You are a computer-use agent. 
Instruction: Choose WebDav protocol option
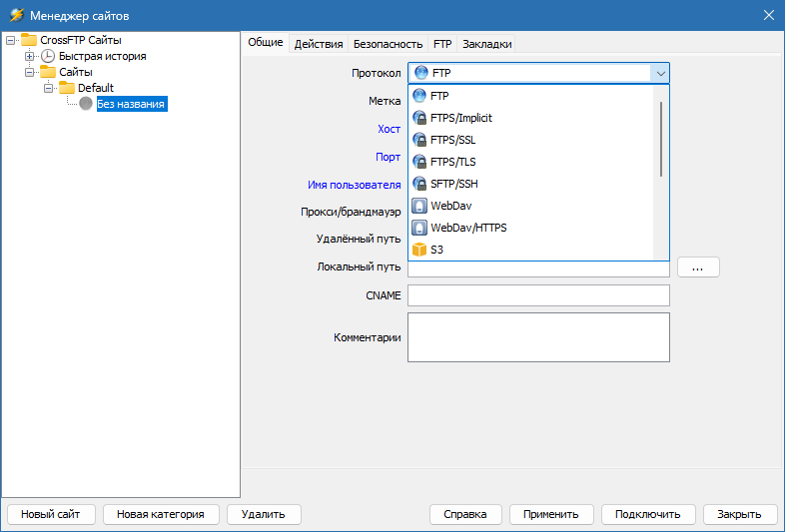[531, 206]
